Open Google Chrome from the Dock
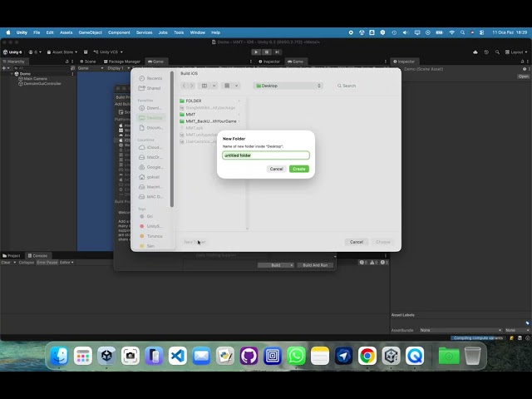The width and height of the screenshot is (532, 399). (367, 356)
